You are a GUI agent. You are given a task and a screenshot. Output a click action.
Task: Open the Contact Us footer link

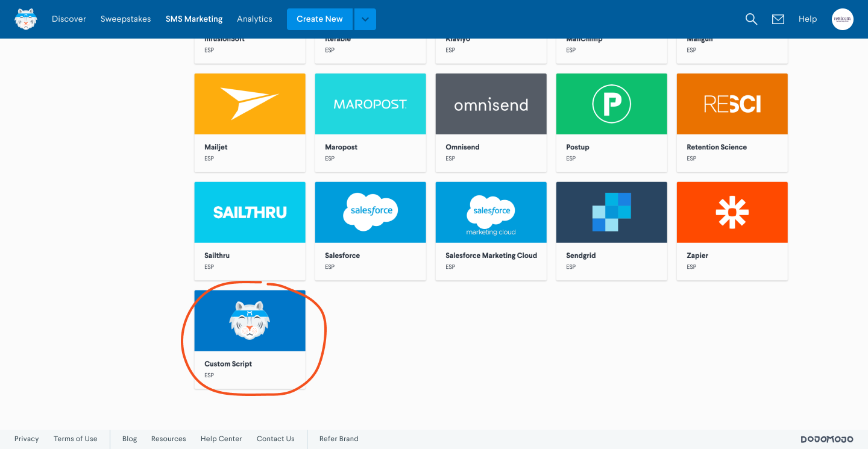(275, 439)
